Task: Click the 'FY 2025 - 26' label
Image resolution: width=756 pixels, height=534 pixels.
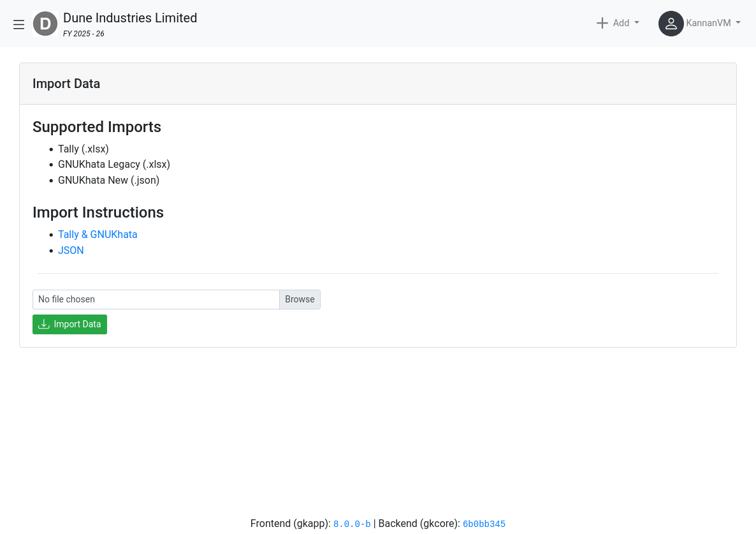Action: click(x=84, y=34)
